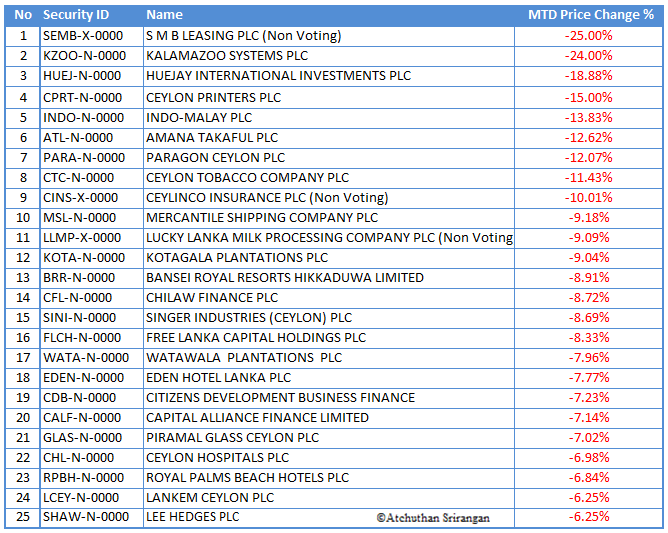Click 'AMANA TAKAFUL PLC' name

(x=212, y=138)
